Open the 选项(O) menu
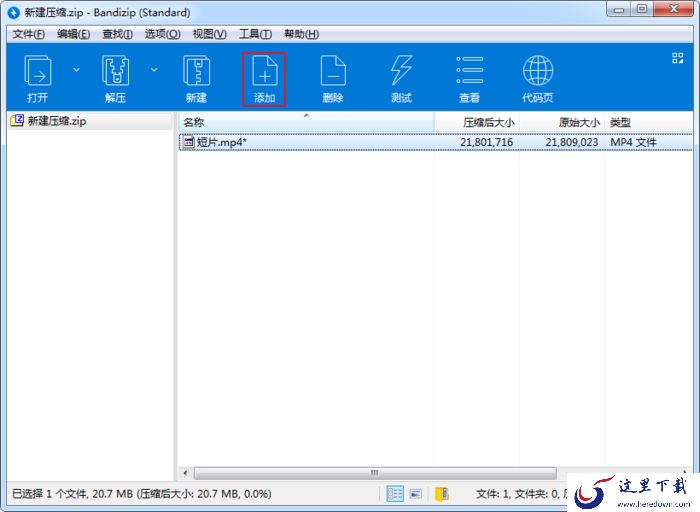Viewport: 700px width, 512px height. (x=162, y=34)
